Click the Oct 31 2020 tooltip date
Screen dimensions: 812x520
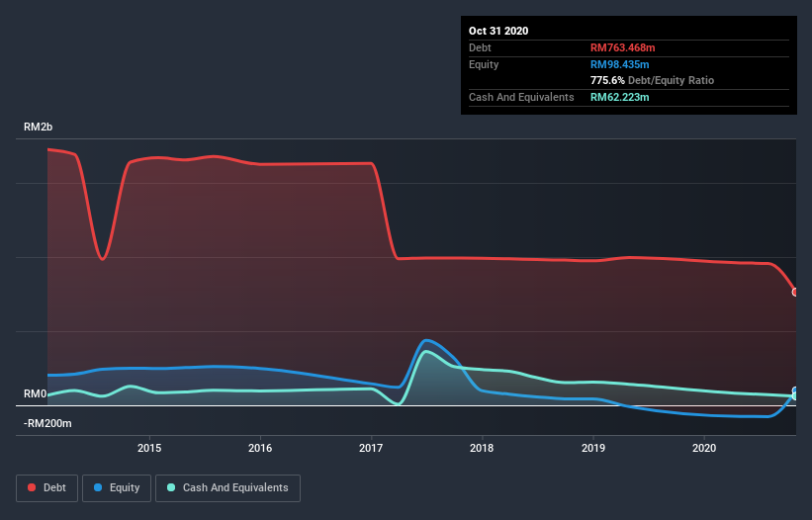(498, 31)
